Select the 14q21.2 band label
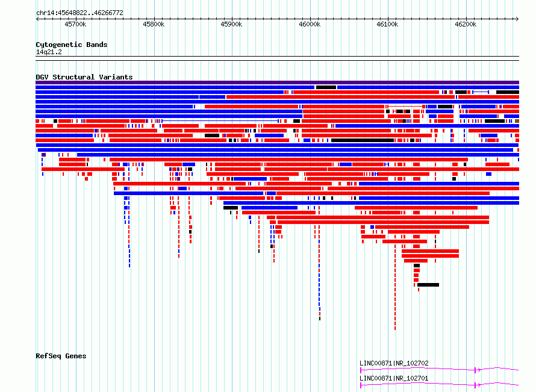The height and width of the screenshot is (392, 536). [x=49, y=52]
